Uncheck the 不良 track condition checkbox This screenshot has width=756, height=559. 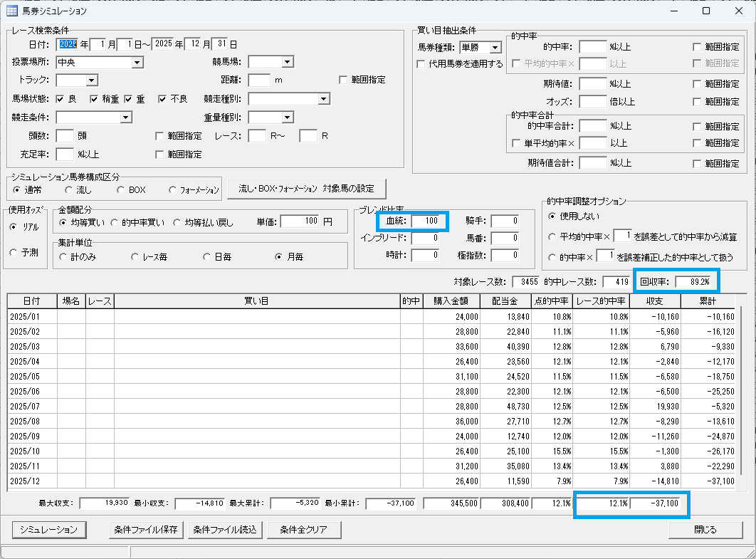162,99
